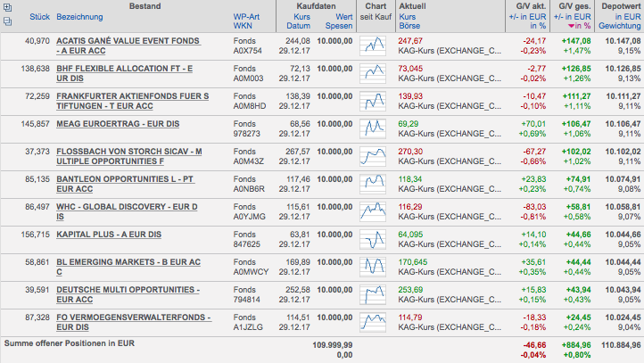The width and height of the screenshot is (644, 363).
Task: Open FO VERMOEGENSVERWALTERFONDS link
Action: (134, 322)
